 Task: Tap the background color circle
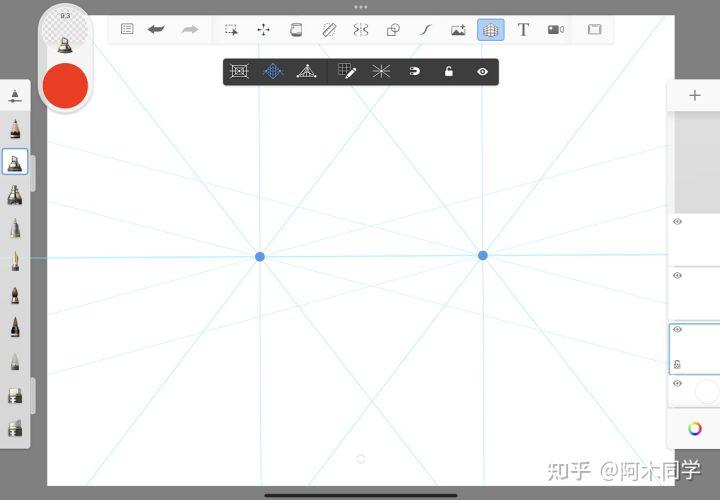(x=707, y=392)
